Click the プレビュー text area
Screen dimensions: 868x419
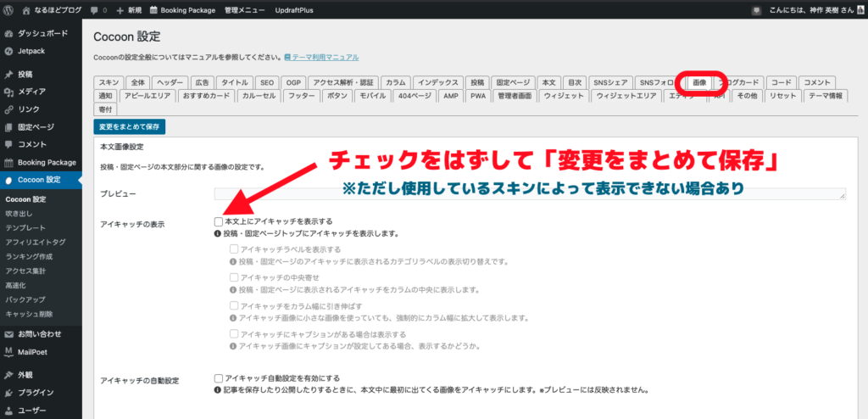[530, 193]
